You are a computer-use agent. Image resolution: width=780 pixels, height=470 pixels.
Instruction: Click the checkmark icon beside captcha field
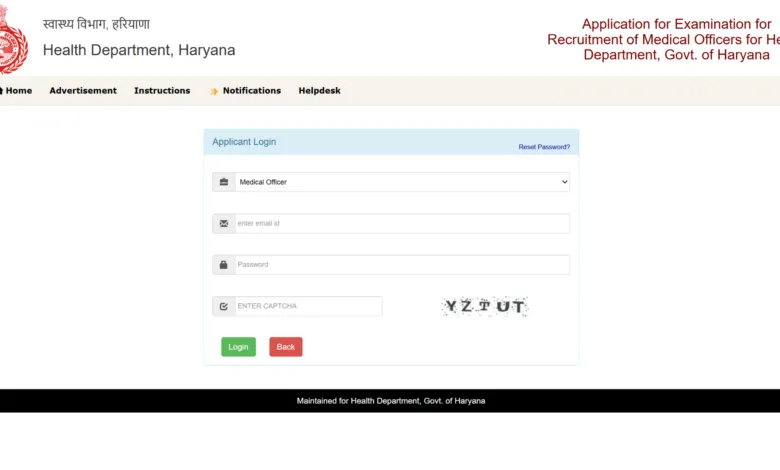tap(224, 306)
